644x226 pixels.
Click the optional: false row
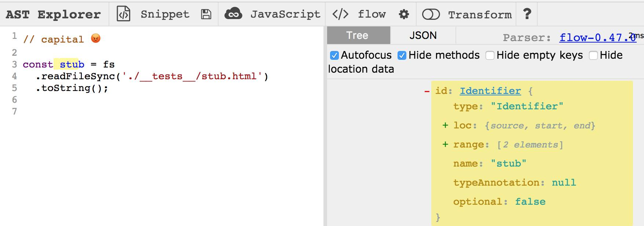tap(499, 201)
